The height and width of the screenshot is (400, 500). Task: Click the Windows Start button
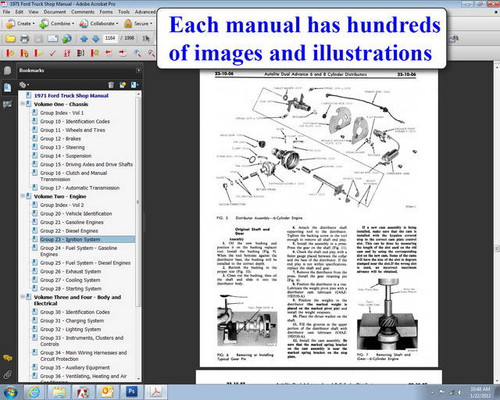click(11, 392)
